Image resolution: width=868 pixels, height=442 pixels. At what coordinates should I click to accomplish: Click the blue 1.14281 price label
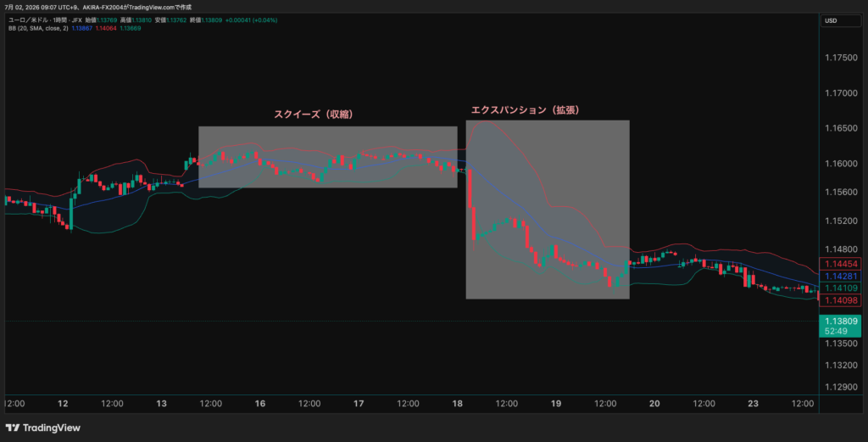[x=840, y=277]
